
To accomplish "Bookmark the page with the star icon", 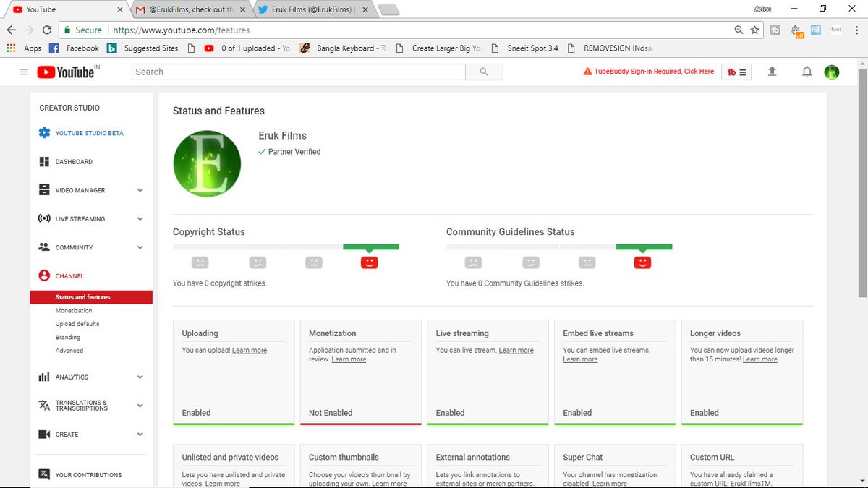I will pos(755,30).
